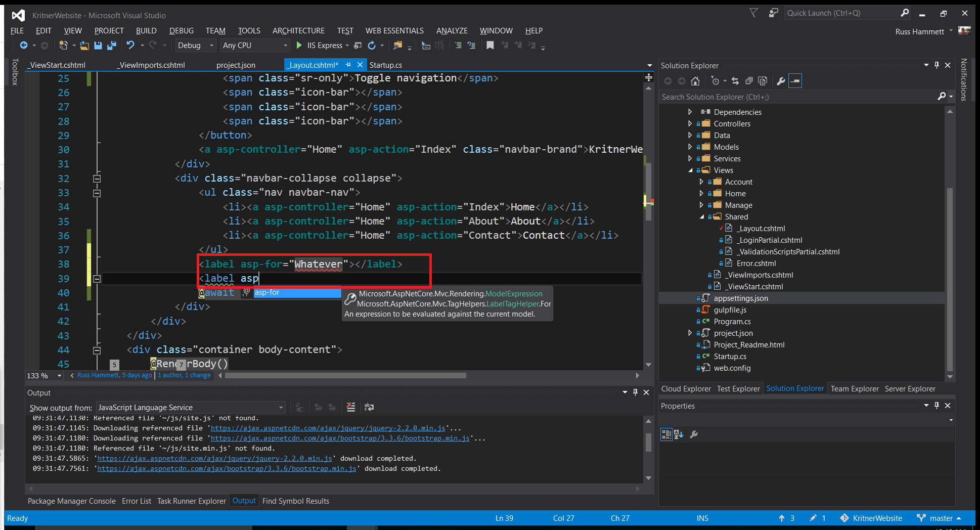Image resolution: width=980 pixels, height=530 pixels.
Task: Click the editor horizontal scrollbar
Action: point(346,376)
